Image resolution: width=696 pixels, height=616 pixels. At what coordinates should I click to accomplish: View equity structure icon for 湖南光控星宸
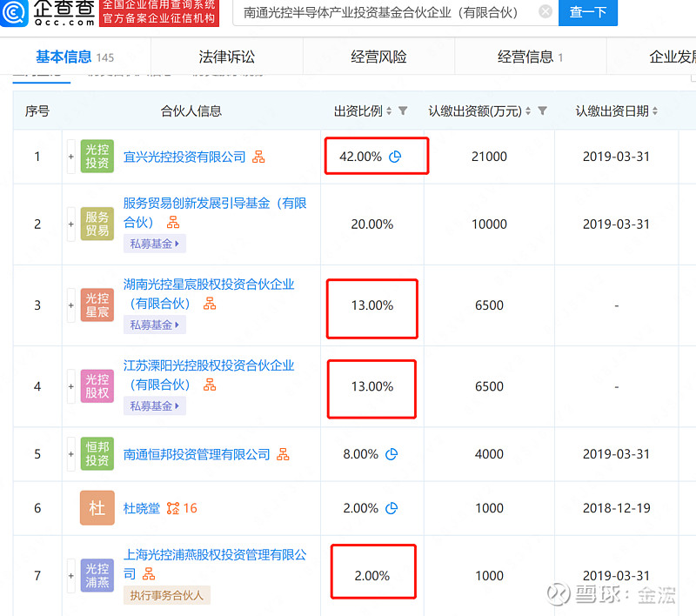coord(210,304)
